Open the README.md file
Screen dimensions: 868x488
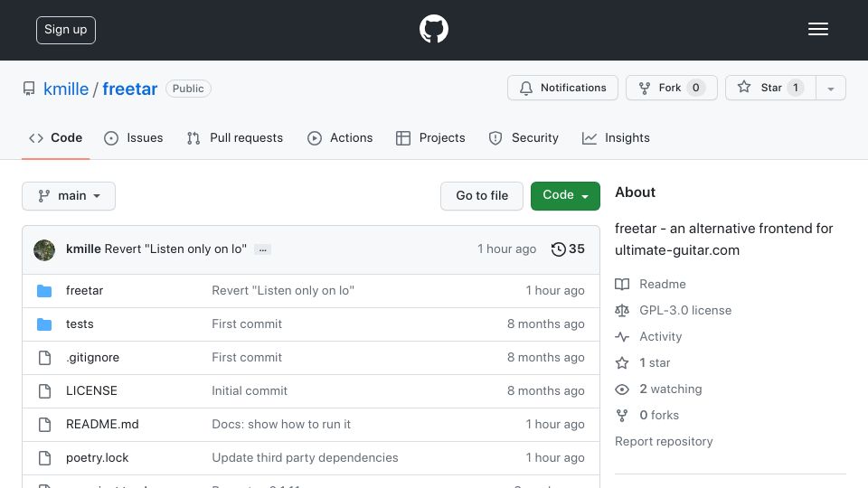102,425
